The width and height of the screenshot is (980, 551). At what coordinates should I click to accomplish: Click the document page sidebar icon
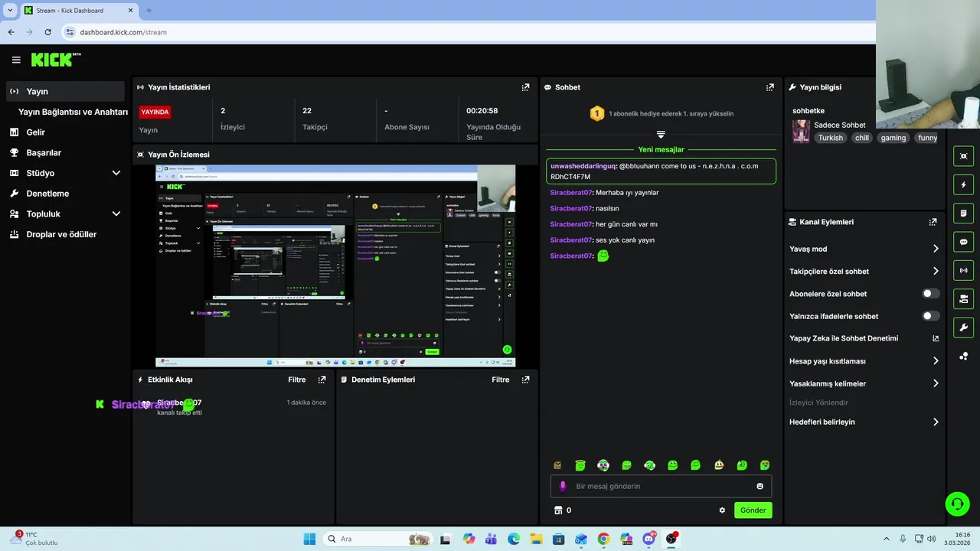[x=963, y=213]
